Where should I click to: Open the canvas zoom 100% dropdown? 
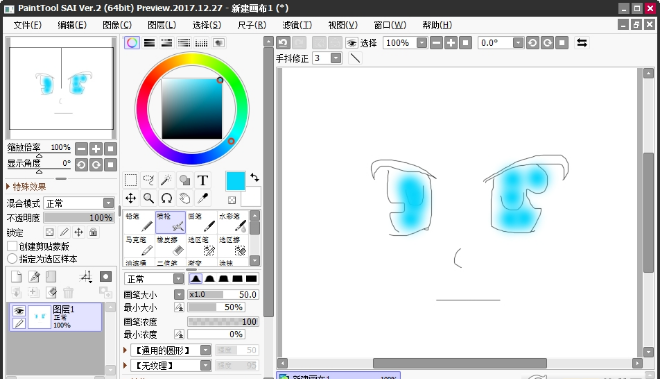pos(422,43)
